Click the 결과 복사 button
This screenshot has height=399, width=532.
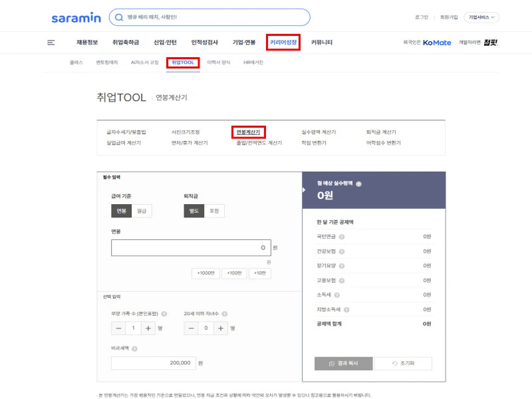(x=342, y=363)
